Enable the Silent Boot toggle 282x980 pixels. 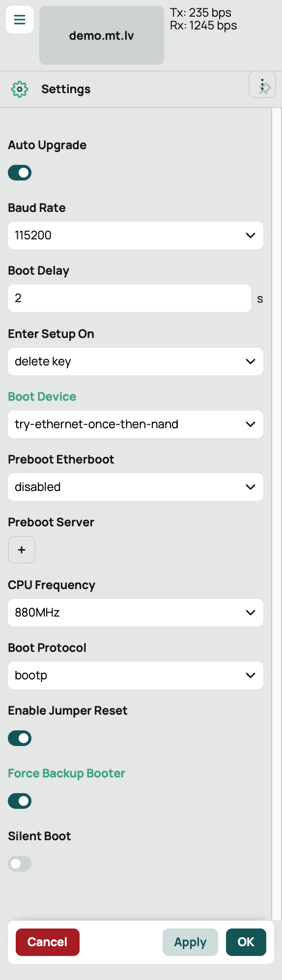pos(20,864)
